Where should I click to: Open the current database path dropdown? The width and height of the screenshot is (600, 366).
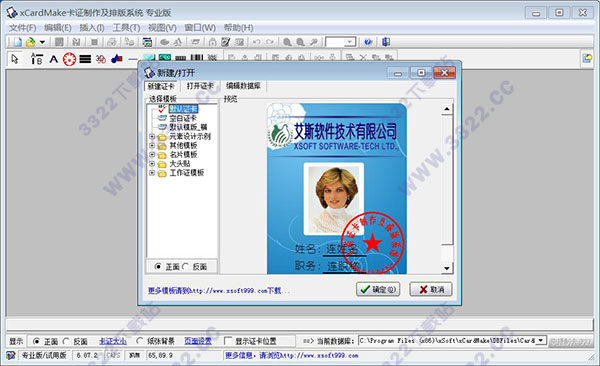tap(541, 340)
